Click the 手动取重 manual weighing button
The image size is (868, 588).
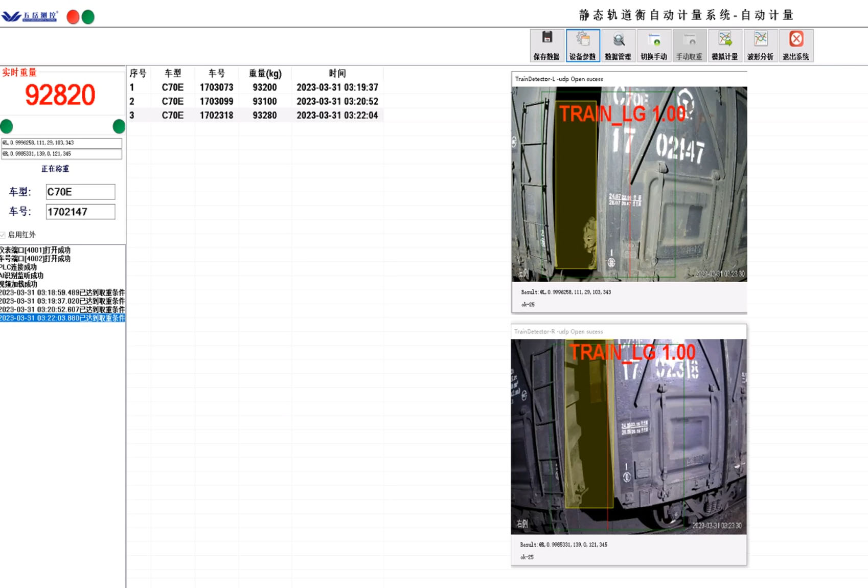click(x=689, y=46)
